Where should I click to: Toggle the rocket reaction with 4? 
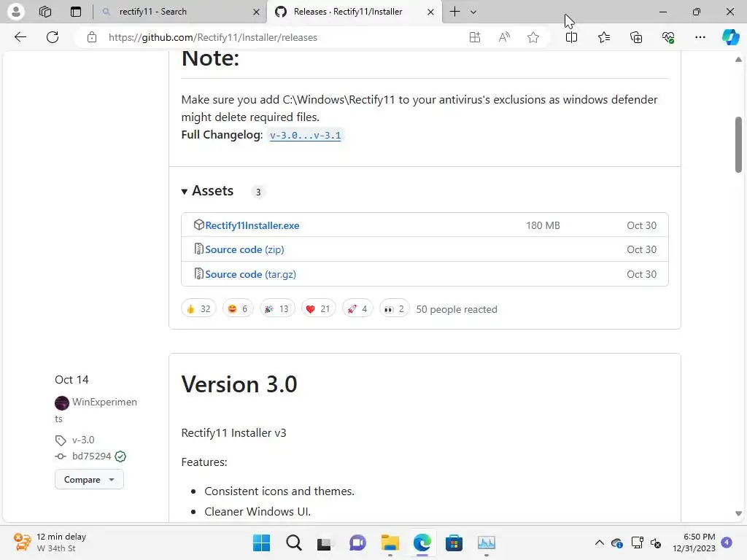click(x=357, y=309)
